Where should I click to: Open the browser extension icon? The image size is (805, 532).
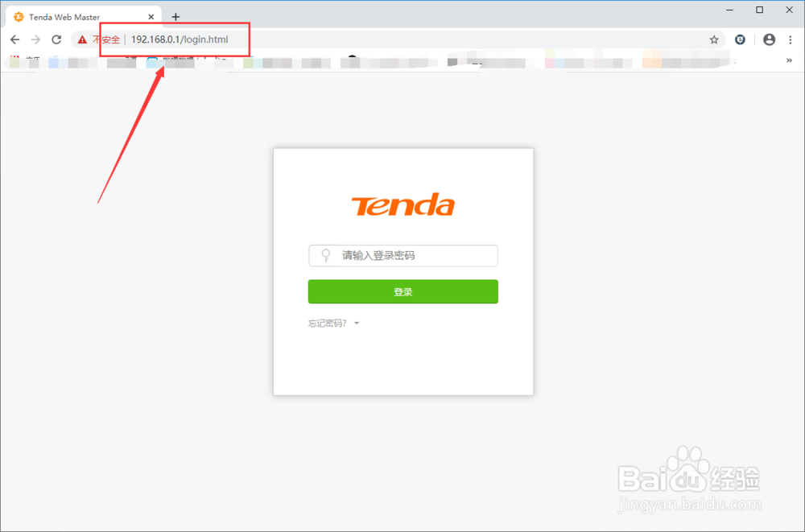pos(740,39)
